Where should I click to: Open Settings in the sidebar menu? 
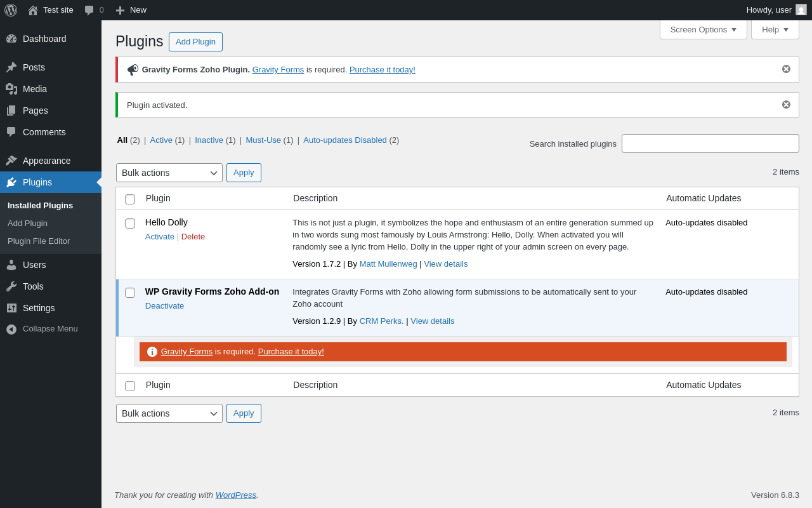coord(39,308)
